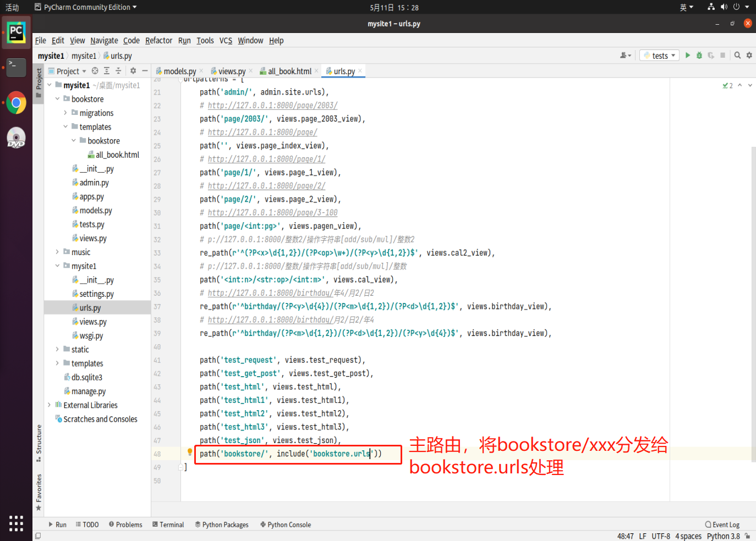Screen dimensions: 756x541
Task: Go to previous highlighted problem arrow
Action: (x=740, y=85)
